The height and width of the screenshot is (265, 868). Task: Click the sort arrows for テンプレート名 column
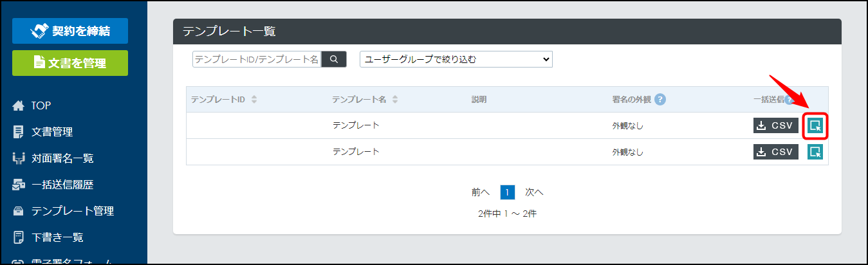tap(395, 100)
